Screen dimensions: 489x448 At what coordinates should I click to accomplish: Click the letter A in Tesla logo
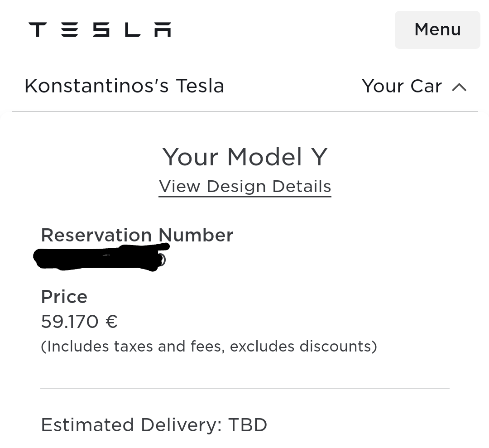coord(162,30)
